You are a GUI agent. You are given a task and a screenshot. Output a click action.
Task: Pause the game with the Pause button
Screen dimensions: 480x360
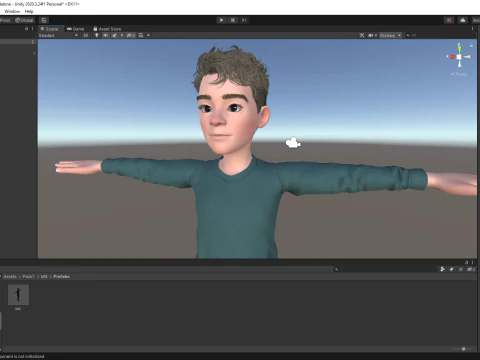point(233,20)
